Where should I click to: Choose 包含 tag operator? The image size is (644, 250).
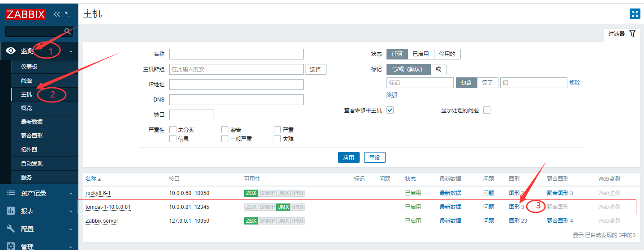click(x=466, y=83)
